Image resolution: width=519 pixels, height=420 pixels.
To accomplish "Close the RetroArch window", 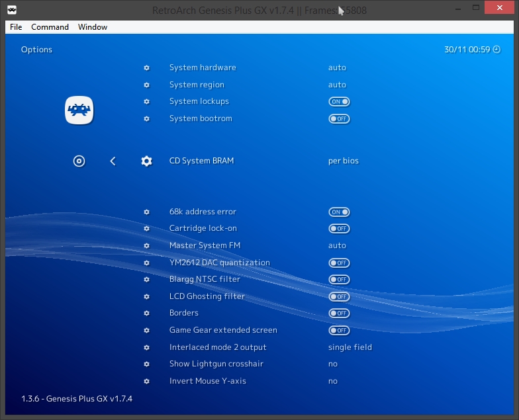I will [499, 8].
